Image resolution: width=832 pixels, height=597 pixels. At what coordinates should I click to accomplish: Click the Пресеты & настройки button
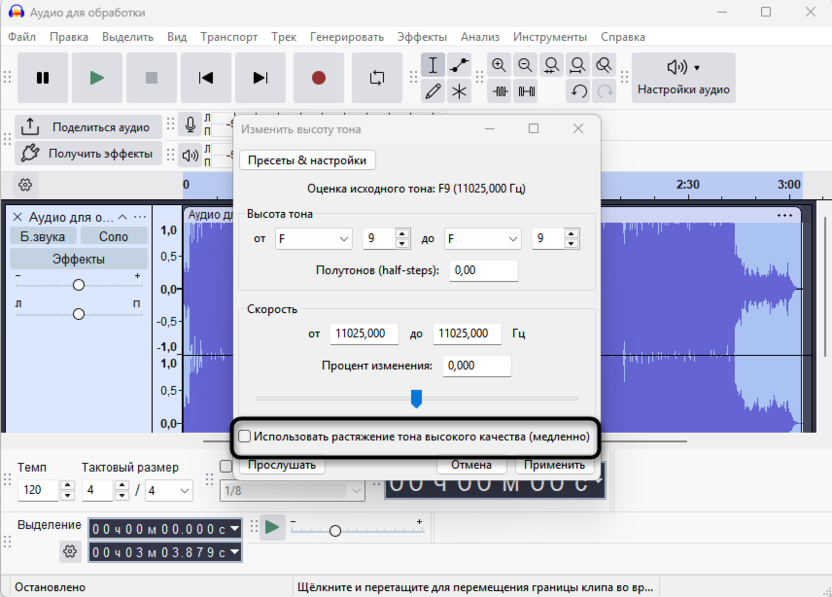(x=307, y=160)
